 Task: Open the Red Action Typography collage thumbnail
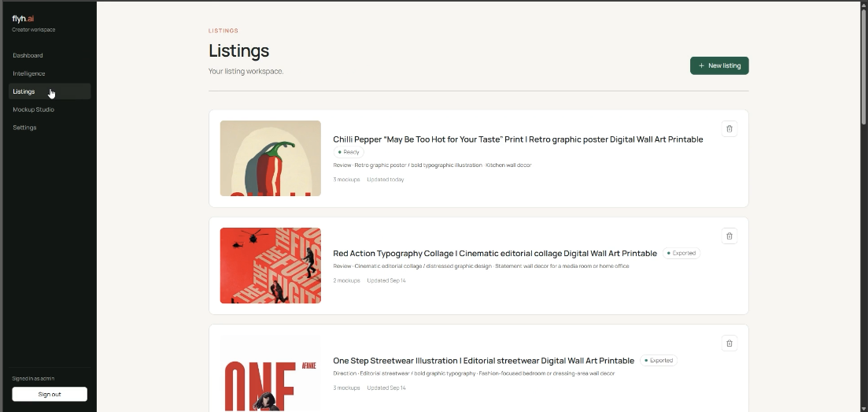(270, 265)
